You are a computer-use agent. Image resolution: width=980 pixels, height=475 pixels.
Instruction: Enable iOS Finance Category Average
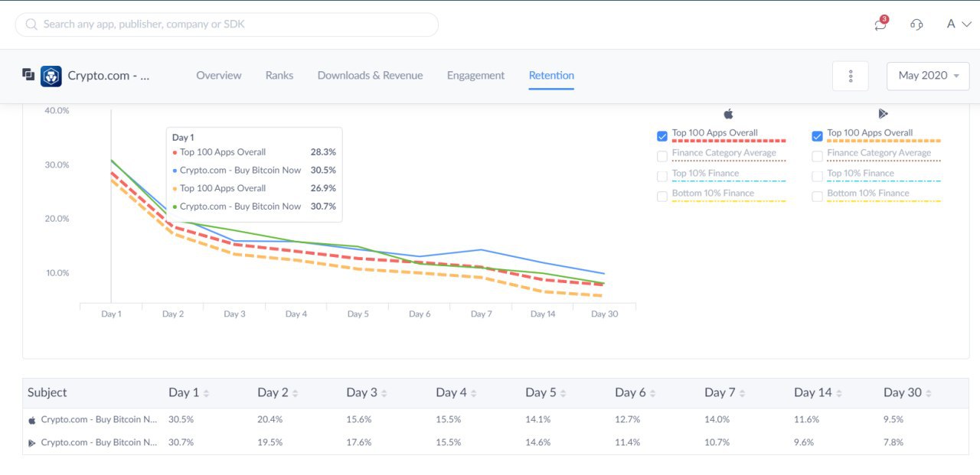662,156
